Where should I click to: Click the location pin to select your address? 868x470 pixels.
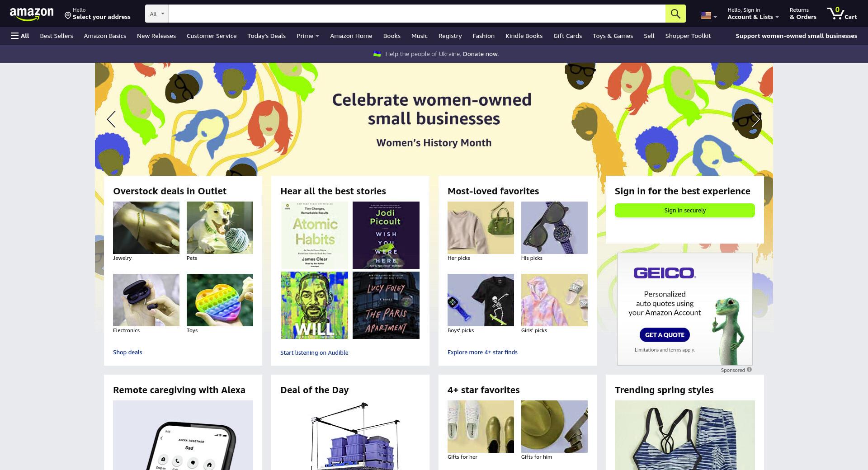pyautogui.click(x=68, y=16)
